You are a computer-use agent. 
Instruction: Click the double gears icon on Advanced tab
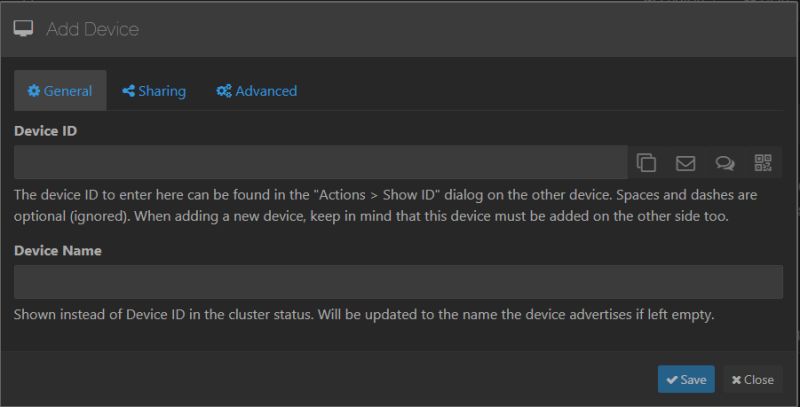coord(223,91)
